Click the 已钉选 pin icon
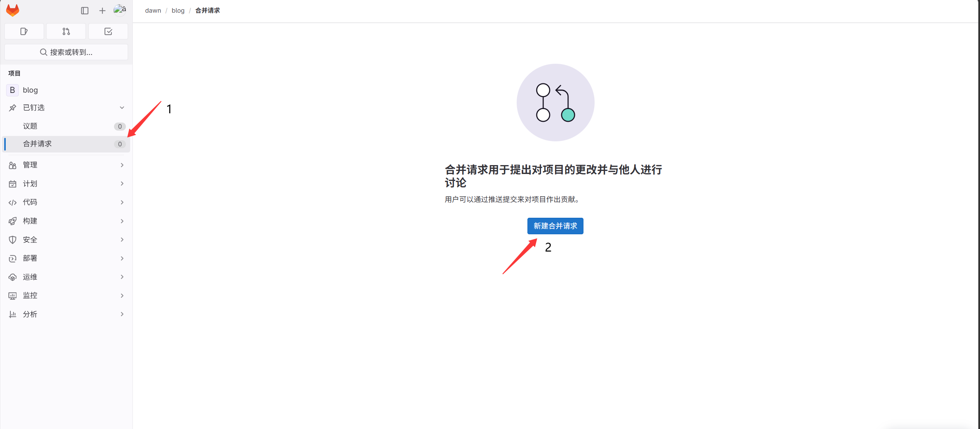This screenshot has height=429, width=980. click(x=13, y=108)
